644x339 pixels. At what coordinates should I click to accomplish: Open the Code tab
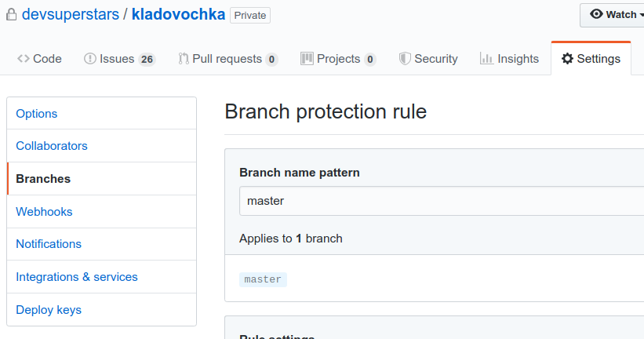point(39,59)
